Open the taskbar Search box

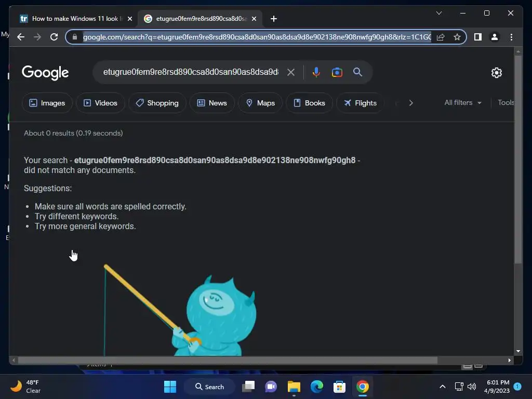click(x=209, y=387)
